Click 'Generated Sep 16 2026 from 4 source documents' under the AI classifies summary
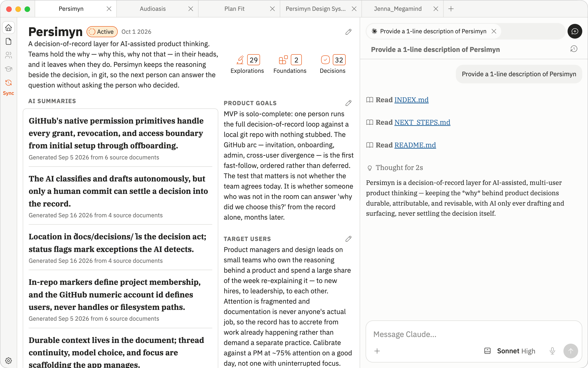The width and height of the screenshot is (588, 368). [x=95, y=215]
